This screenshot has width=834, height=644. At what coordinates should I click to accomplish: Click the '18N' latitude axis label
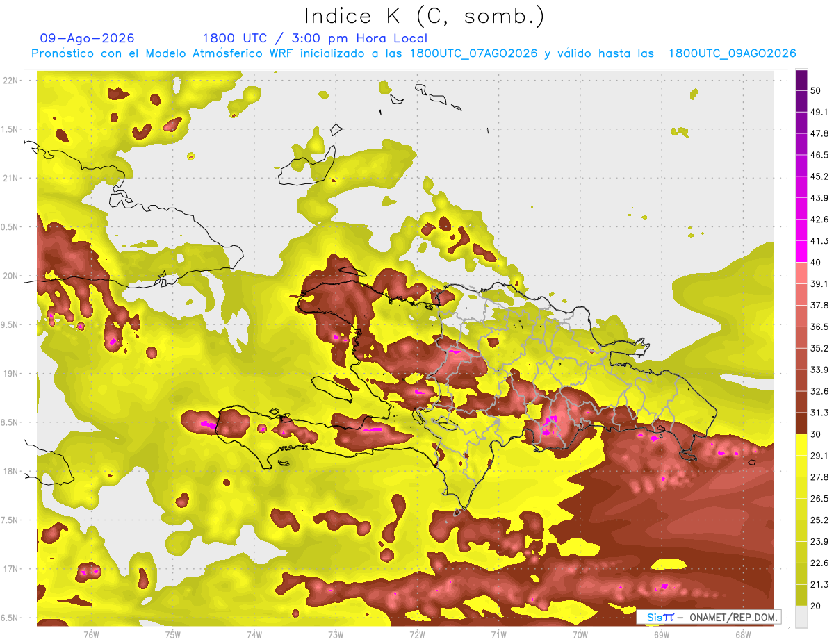[11, 472]
